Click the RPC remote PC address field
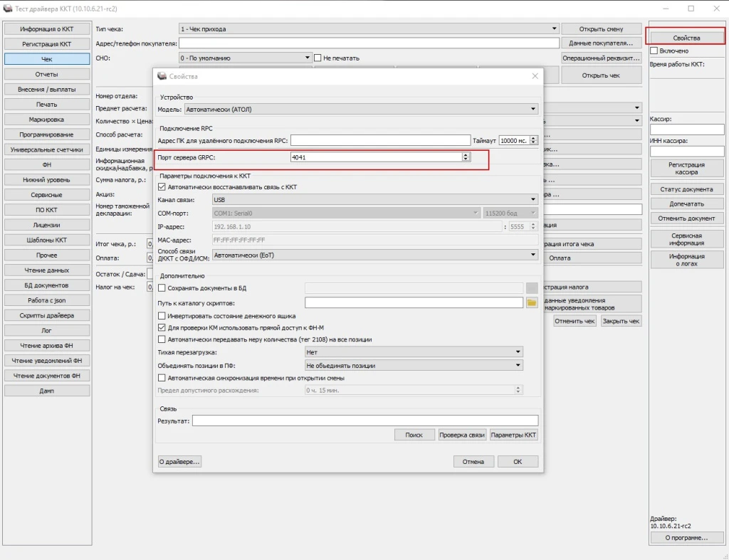 [380, 141]
